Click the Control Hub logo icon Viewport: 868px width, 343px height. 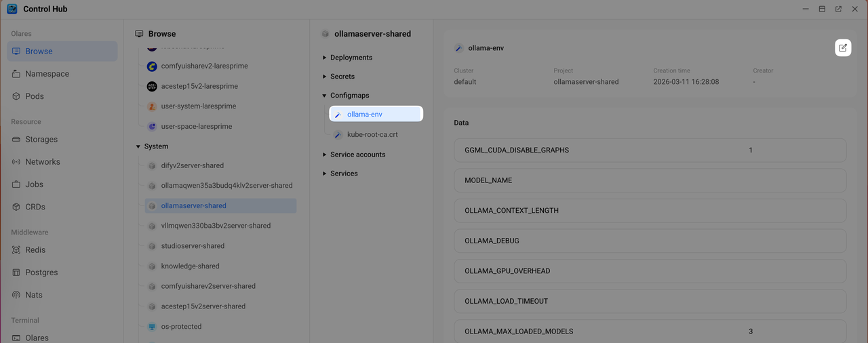click(12, 9)
